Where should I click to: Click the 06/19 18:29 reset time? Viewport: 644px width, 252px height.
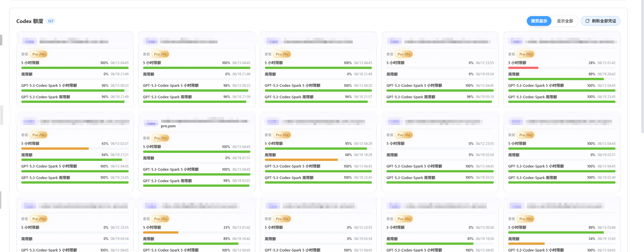tap(363, 155)
